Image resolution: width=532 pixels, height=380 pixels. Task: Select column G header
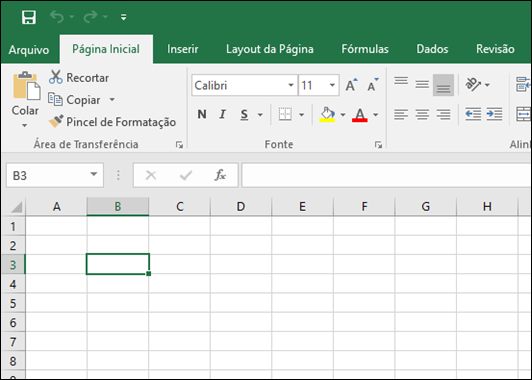click(x=425, y=206)
